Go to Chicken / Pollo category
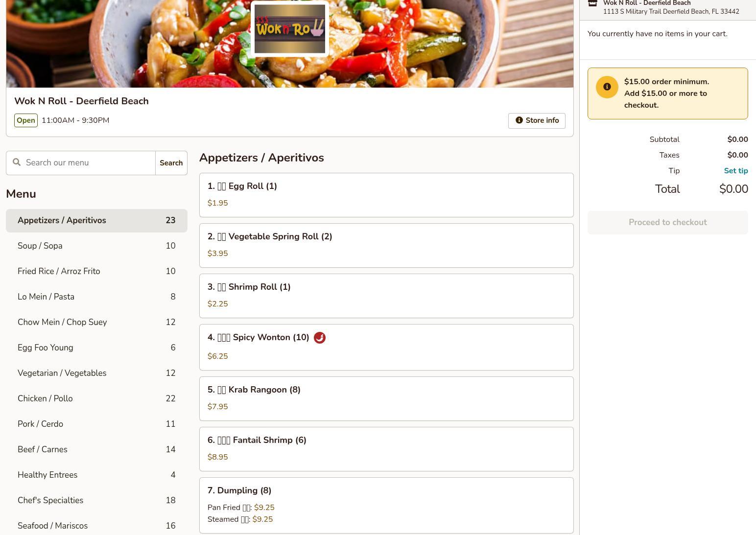This screenshot has height=535, width=756. (x=96, y=398)
